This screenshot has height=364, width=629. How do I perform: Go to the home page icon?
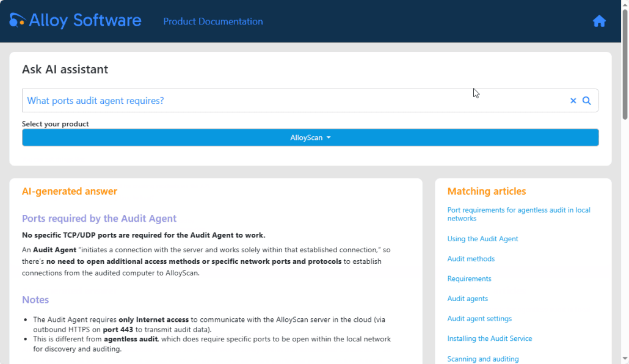click(599, 21)
